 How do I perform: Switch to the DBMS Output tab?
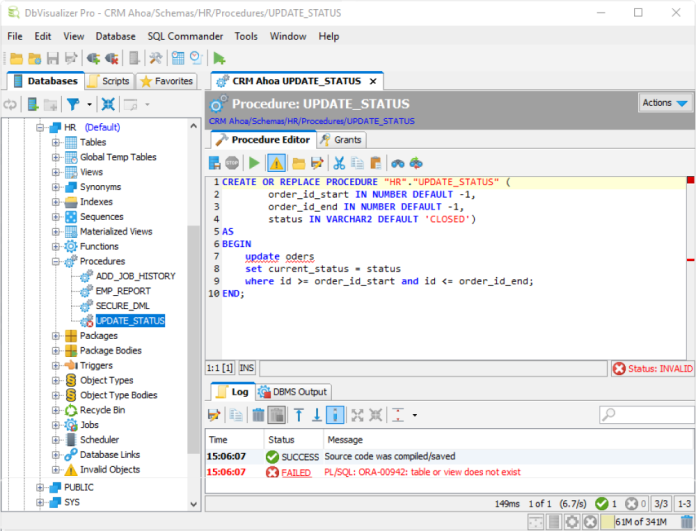[x=292, y=391]
